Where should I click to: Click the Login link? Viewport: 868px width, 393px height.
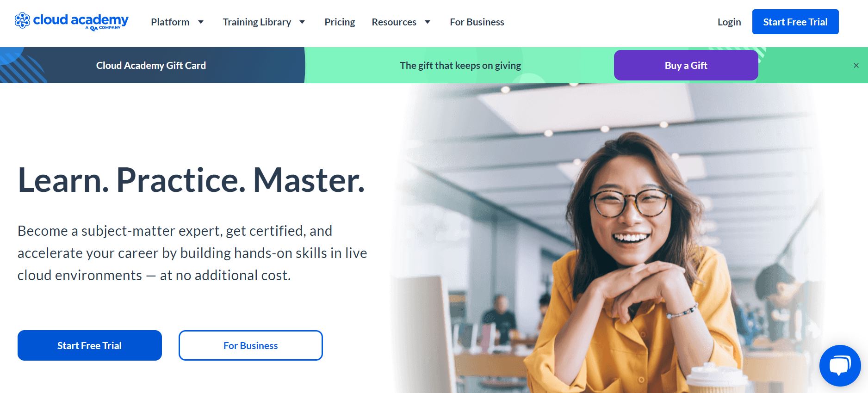[729, 22]
